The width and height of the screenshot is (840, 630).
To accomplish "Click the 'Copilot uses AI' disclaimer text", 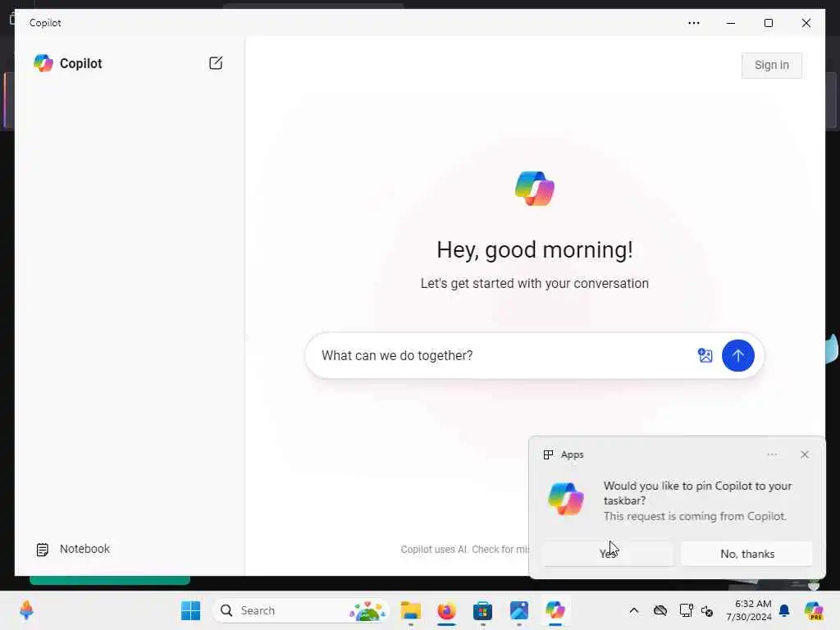I will (x=464, y=549).
